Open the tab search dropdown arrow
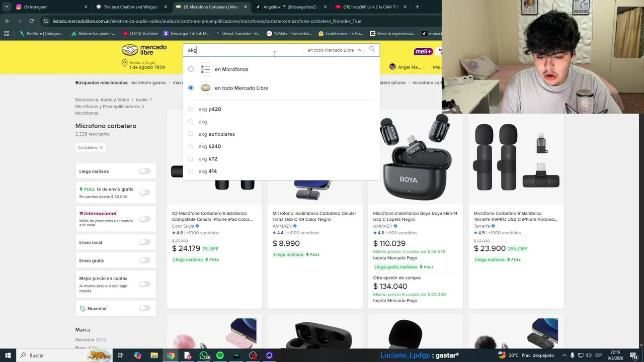644x362 pixels. [x=7, y=7]
